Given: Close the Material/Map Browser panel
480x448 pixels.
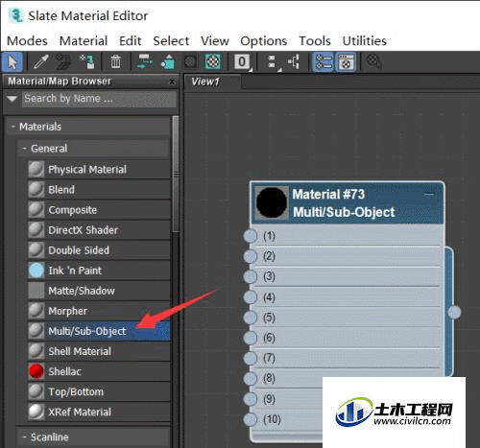Looking at the screenshot, I should 172,82.
